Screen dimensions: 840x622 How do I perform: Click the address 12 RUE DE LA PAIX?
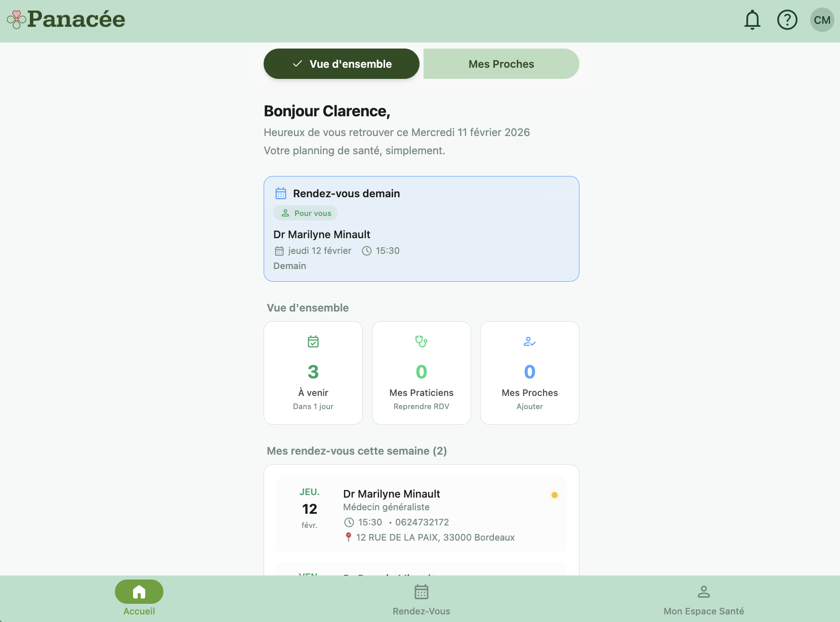(x=436, y=537)
